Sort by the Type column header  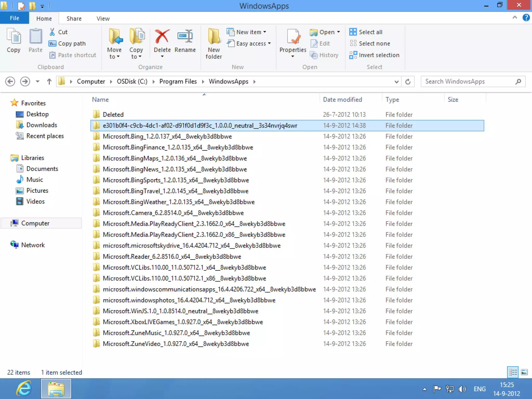pos(392,99)
